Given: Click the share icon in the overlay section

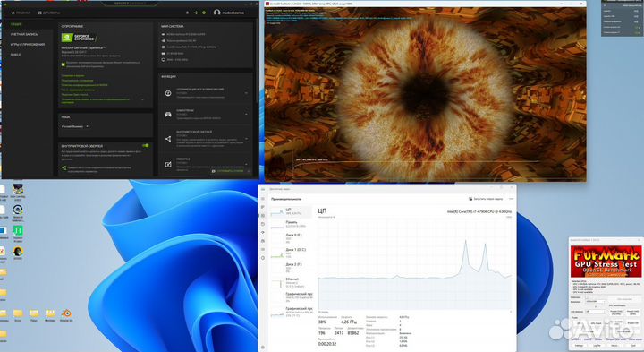Looking at the screenshot, I should (x=64, y=167).
